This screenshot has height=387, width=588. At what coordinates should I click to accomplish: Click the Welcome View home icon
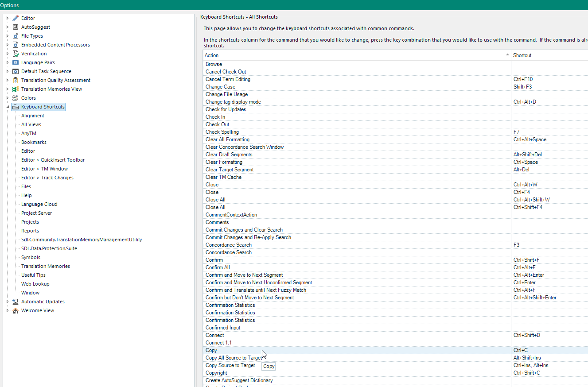click(16, 310)
